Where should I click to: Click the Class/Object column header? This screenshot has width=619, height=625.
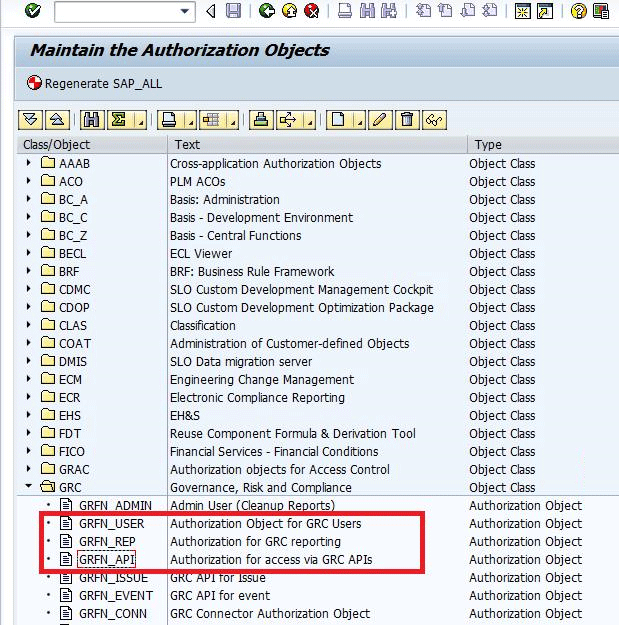pos(92,144)
